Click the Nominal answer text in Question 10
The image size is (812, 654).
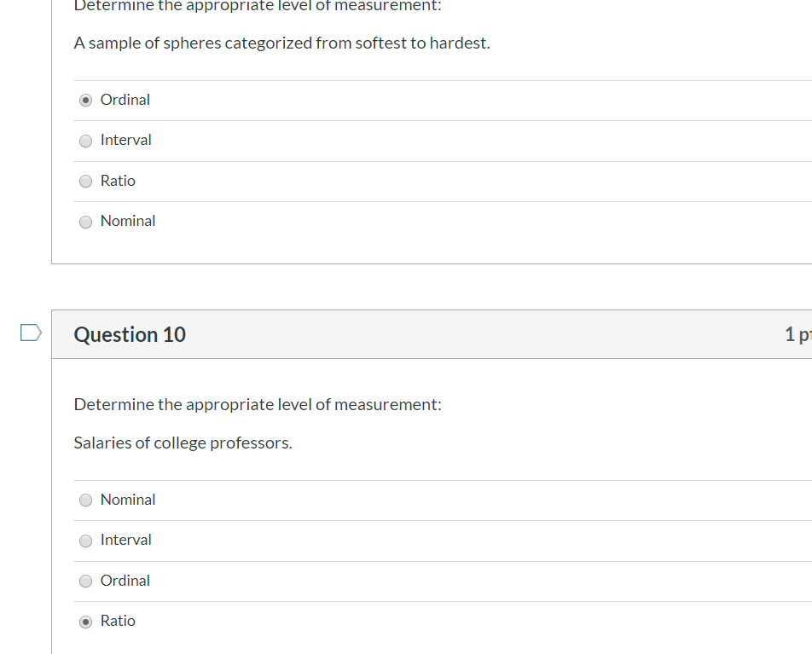127,500
